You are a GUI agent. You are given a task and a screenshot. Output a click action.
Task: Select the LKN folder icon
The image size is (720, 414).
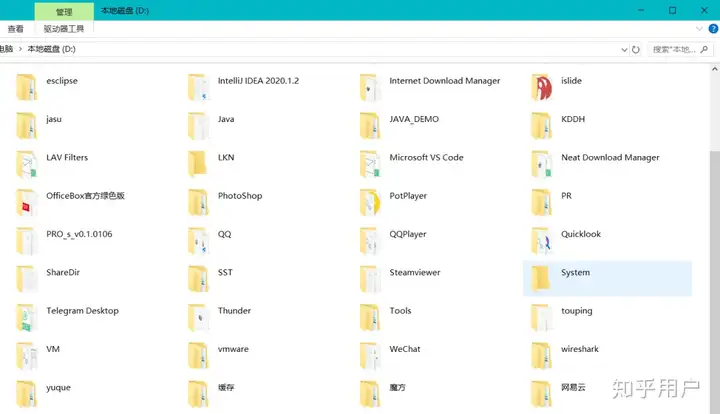[198, 164]
